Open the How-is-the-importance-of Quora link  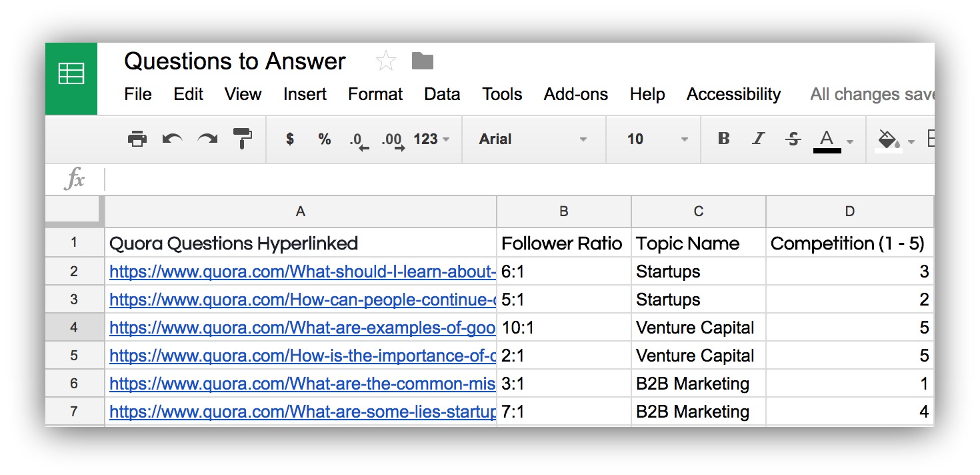[303, 356]
